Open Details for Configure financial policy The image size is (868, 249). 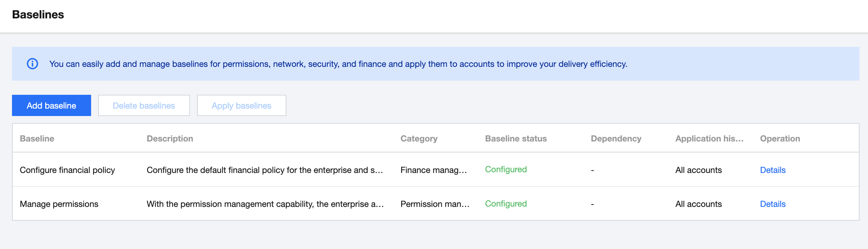773,170
